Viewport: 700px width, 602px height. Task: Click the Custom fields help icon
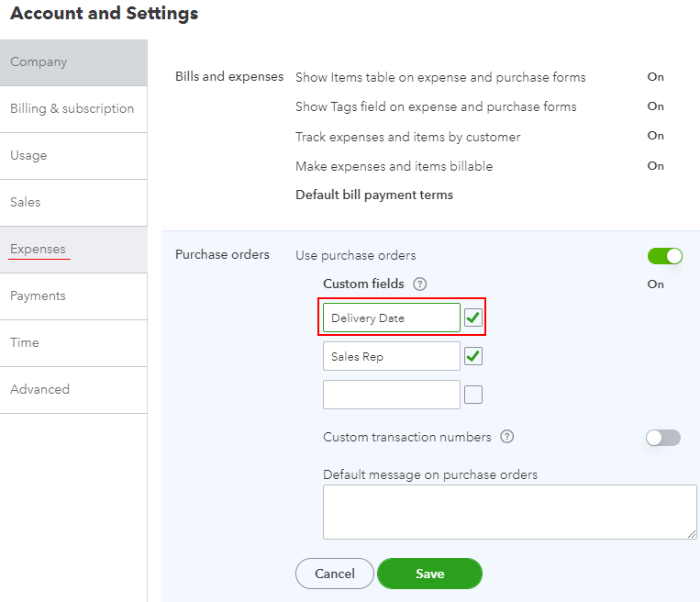coord(420,284)
